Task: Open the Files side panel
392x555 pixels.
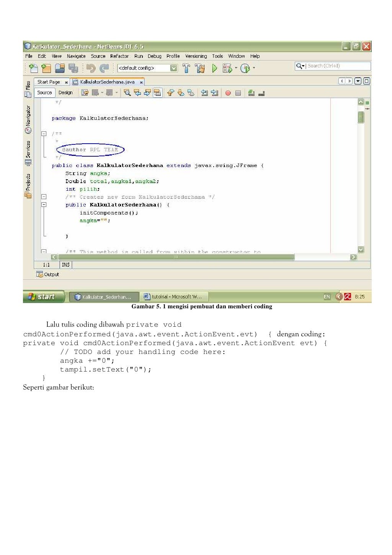Action: click(x=28, y=89)
